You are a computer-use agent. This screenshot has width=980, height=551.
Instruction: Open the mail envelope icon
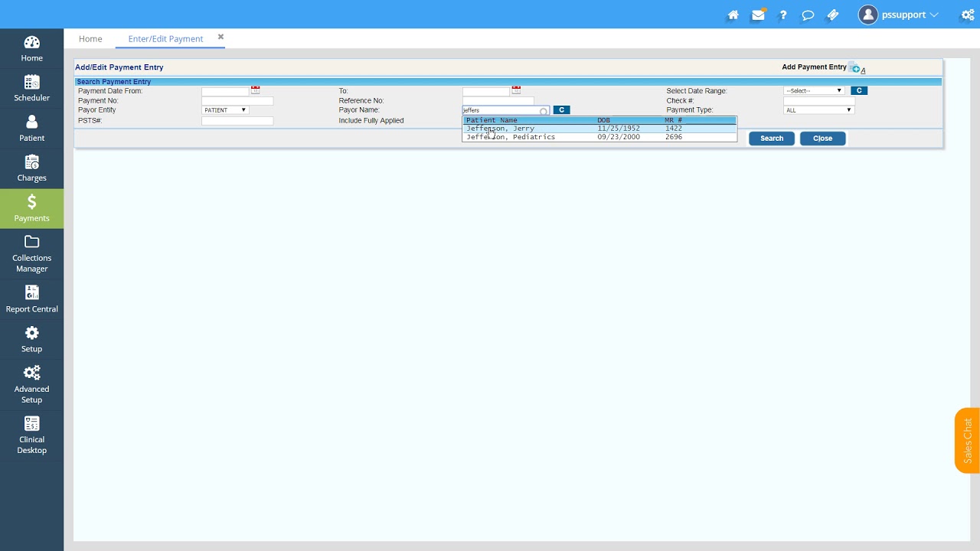point(758,15)
